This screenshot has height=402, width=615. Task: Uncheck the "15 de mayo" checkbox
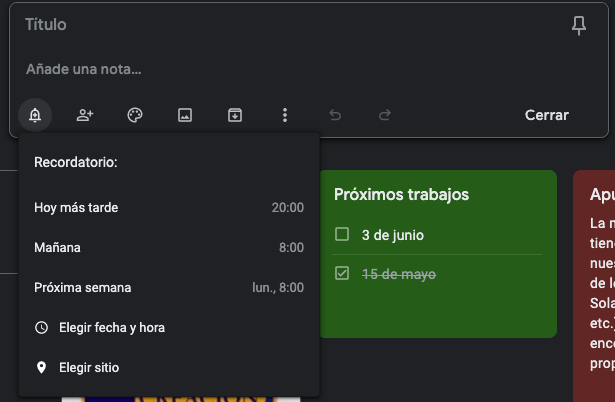(342, 274)
